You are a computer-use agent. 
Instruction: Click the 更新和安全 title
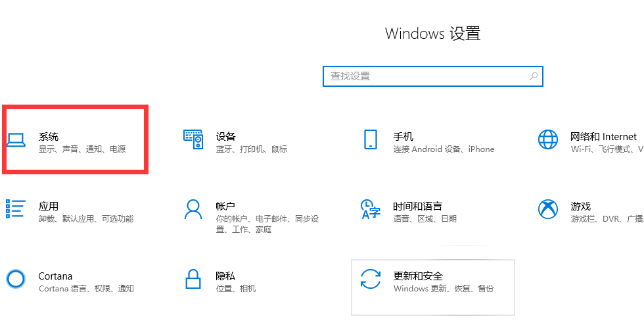[x=418, y=276]
